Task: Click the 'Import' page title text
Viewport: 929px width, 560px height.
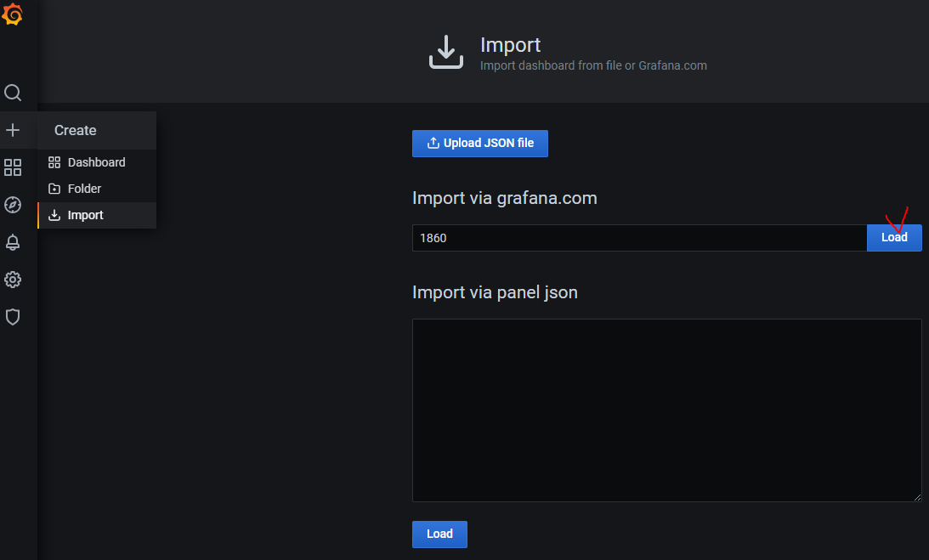Action: (510, 45)
